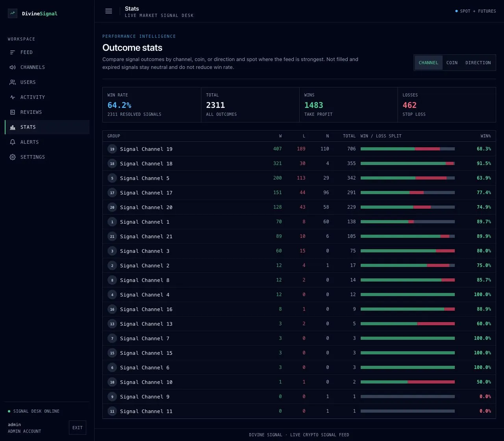Viewport: 504px width, 441px height.
Task: Click the badge icon for Signal Channel 13
Action: coord(112,324)
